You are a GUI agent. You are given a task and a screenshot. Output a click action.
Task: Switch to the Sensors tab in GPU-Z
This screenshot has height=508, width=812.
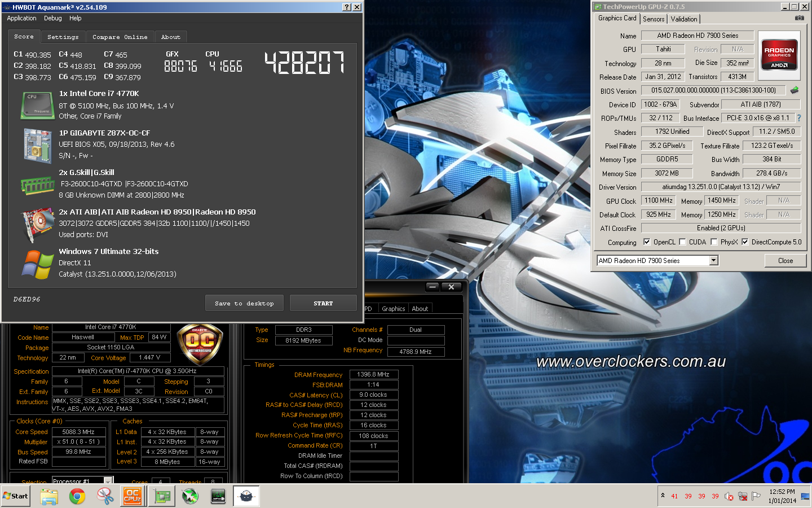[x=654, y=19]
